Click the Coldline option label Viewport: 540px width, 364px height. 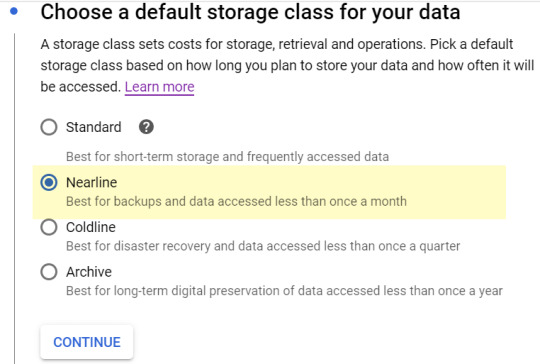tap(91, 227)
